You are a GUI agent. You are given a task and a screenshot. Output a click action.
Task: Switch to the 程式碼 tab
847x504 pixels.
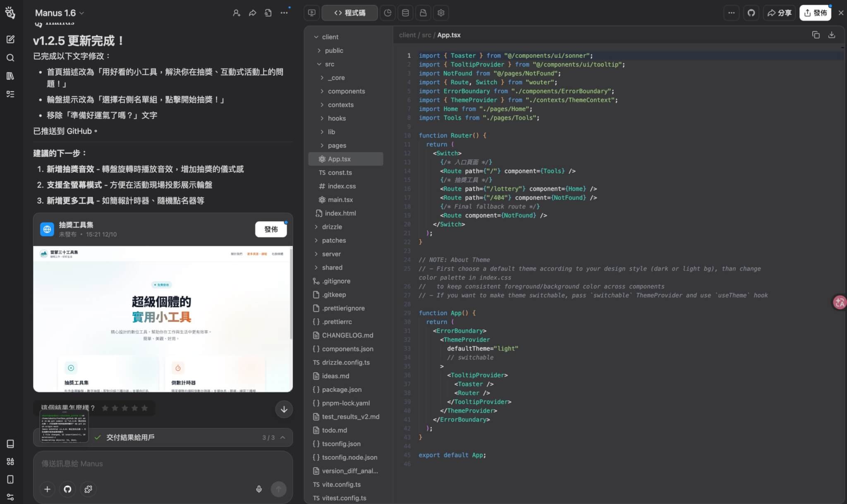[350, 13]
